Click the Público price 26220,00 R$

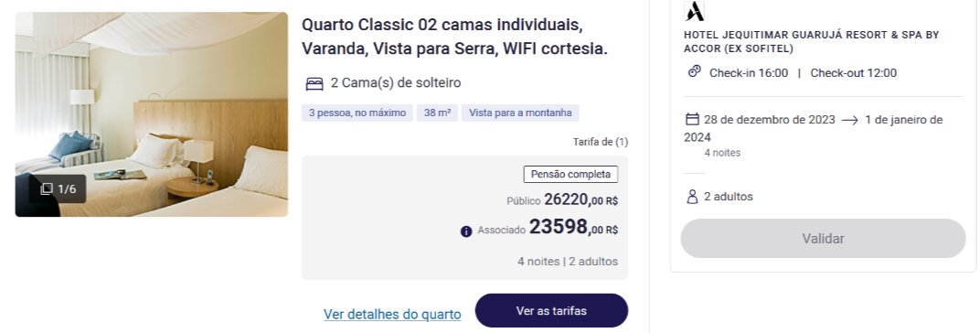click(581, 199)
